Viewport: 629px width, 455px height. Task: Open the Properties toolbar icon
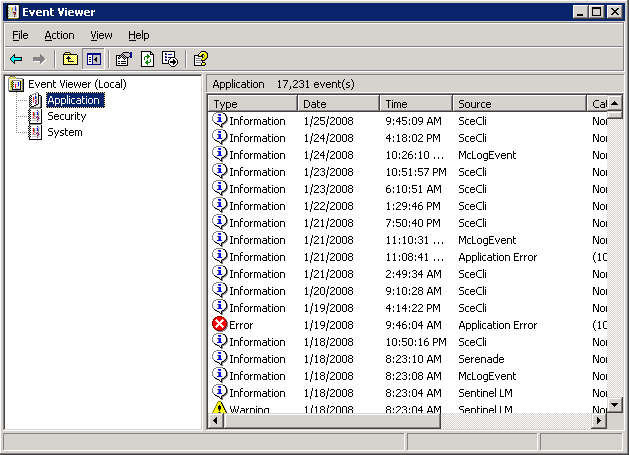124,59
